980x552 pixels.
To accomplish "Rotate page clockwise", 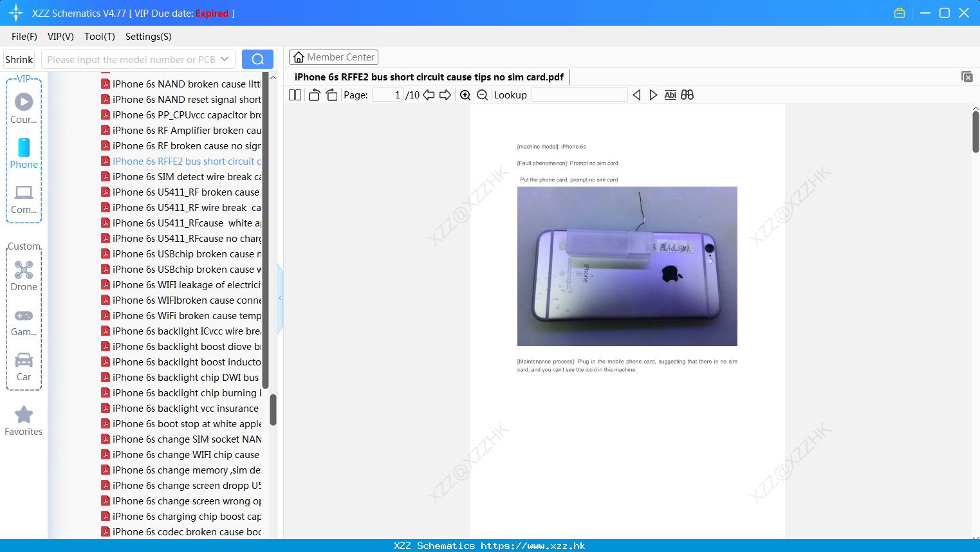I will [331, 95].
